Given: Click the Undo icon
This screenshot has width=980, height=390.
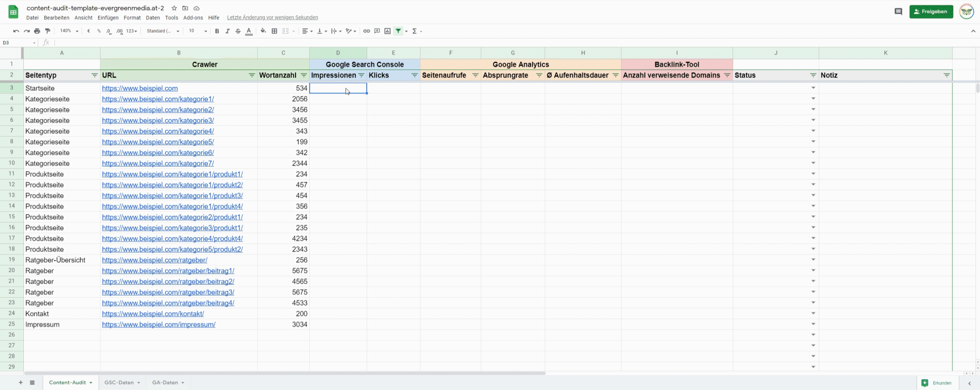Looking at the screenshot, I should tap(16, 31).
